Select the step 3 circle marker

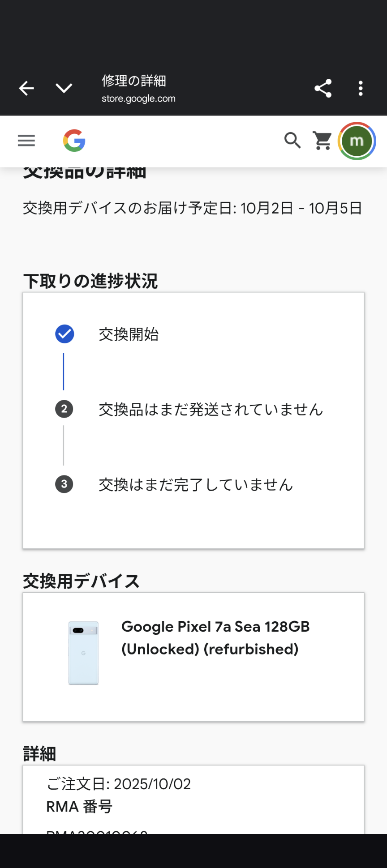click(64, 484)
